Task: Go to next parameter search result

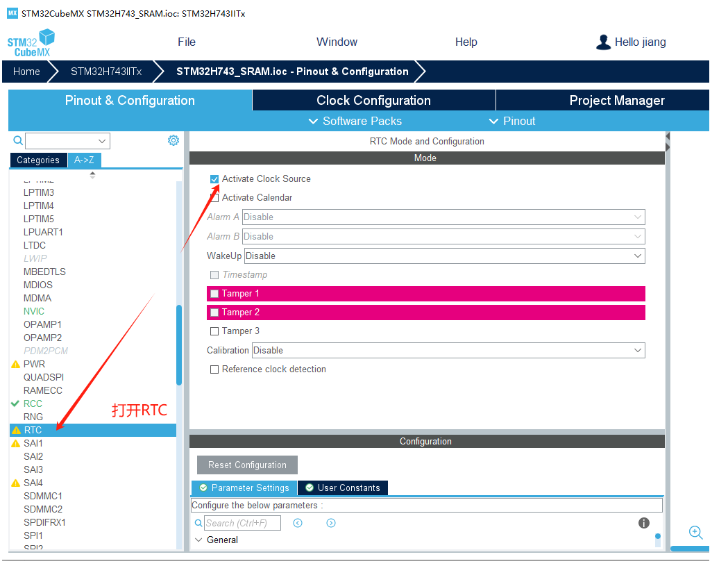Action: (x=330, y=523)
